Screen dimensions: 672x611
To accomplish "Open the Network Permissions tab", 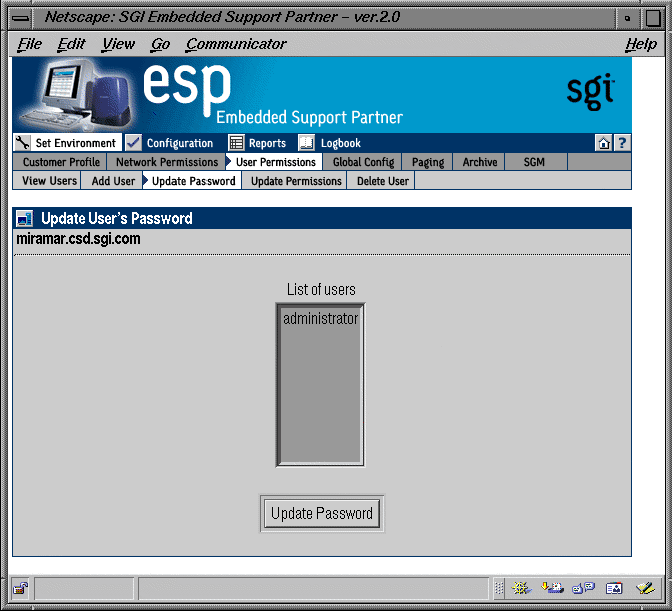I will click(167, 162).
